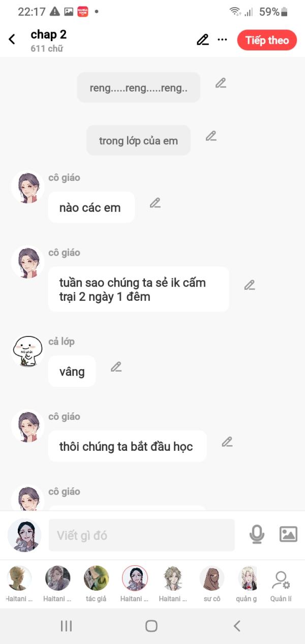Tap the insert image icon
This screenshot has height=644, width=305.
(x=288, y=534)
